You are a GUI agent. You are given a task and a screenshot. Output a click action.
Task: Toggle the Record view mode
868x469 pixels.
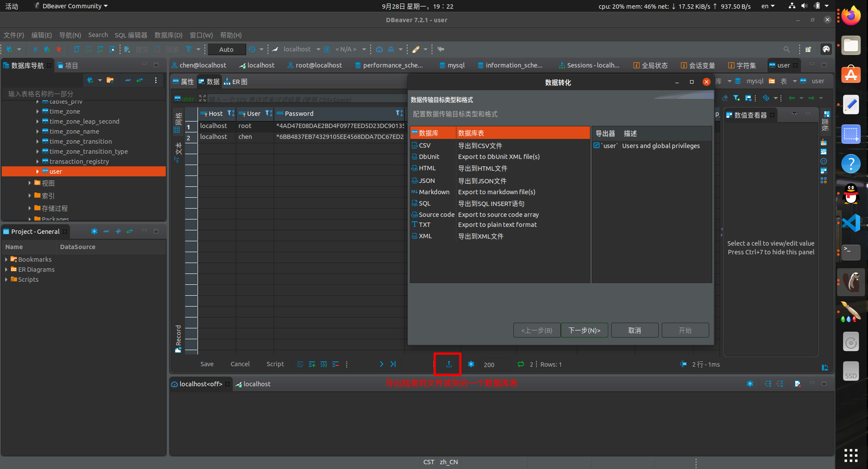[x=178, y=338]
